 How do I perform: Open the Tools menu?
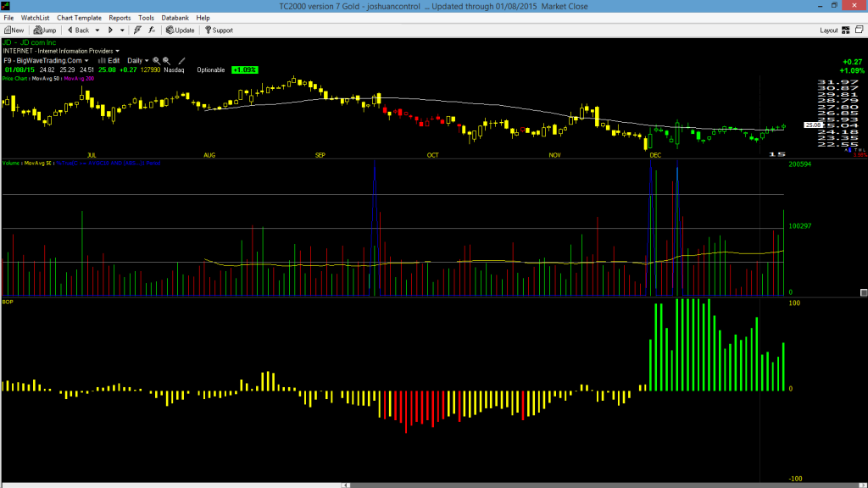pyautogui.click(x=146, y=18)
